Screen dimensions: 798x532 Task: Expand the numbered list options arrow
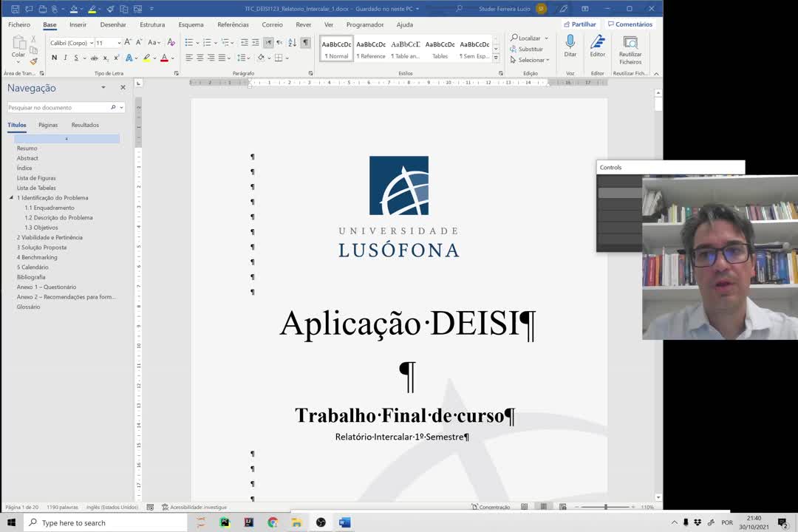[215, 43]
